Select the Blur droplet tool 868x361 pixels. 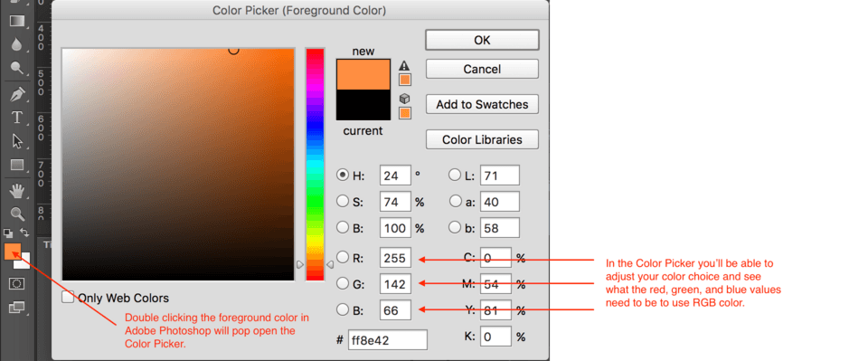pyautogui.click(x=17, y=45)
